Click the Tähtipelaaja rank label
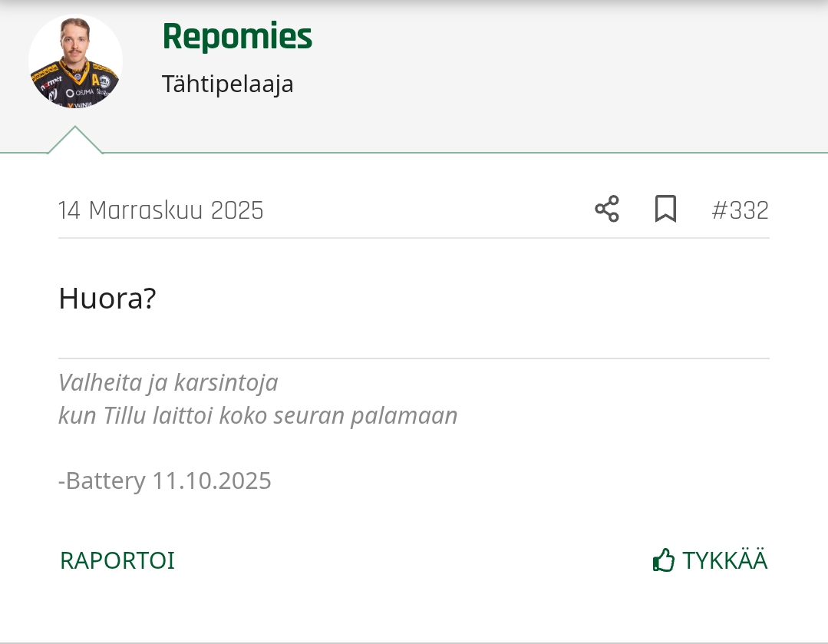This screenshot has height=644, width=828. pos(227,84)
